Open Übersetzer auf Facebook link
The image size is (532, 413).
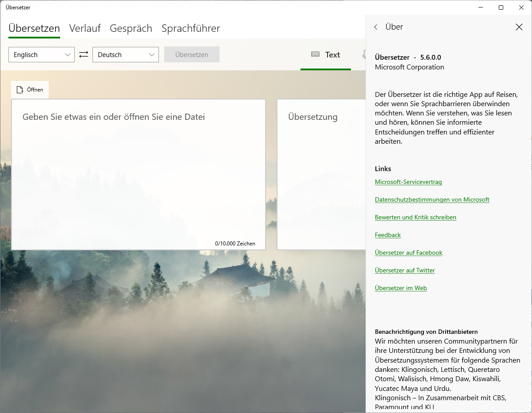coord(409,252)
